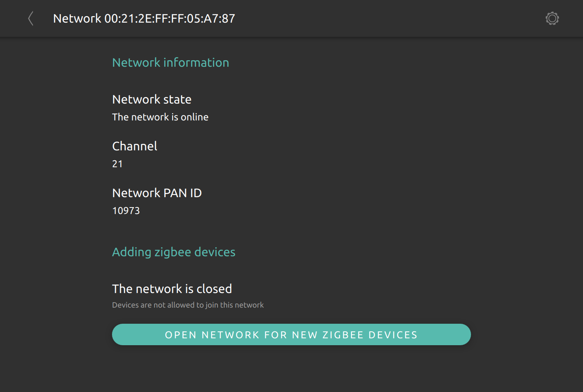Click the word DEVICES on the teal button
The image size is (583, 392).
393,335
